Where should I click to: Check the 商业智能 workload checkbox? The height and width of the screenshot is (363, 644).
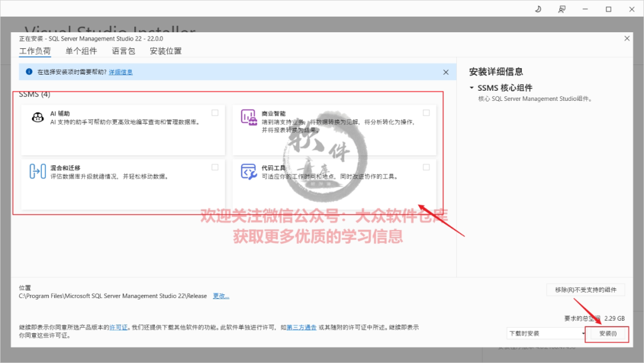click(x=426, y=113)
